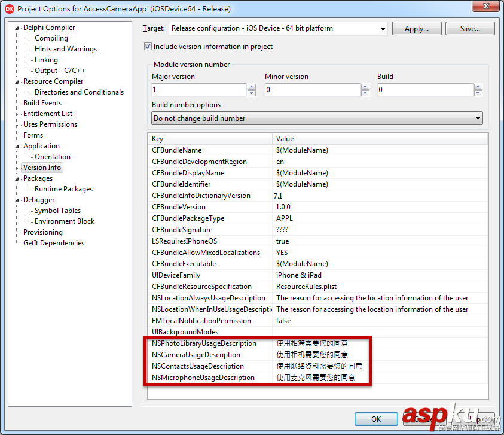Viewport: 504px width, 435px height.
Task: Click the ResourceRules.plist value
Action: point(306,287)
